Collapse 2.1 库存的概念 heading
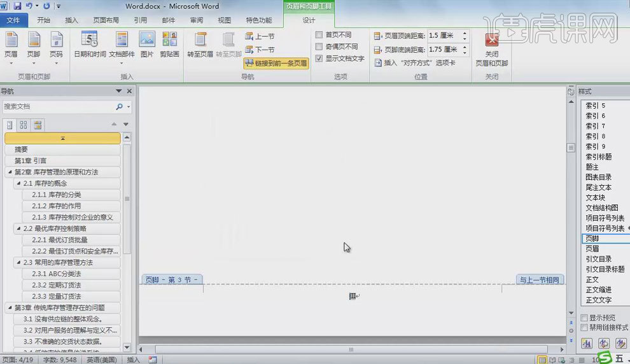Screen dimensions: 630x364 point(18,183)
